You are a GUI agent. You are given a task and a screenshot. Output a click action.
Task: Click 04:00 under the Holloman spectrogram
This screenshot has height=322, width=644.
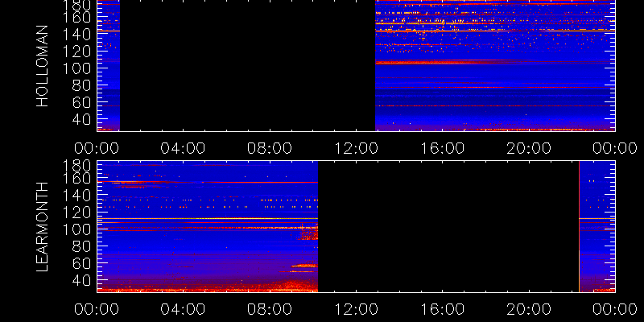pos(183,148)
